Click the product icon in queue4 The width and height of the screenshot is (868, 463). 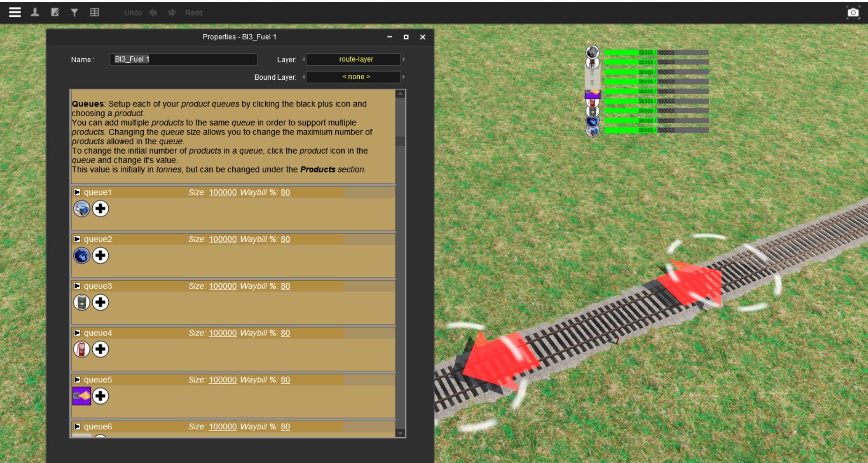pyautogui.click(x=82, y=349)
